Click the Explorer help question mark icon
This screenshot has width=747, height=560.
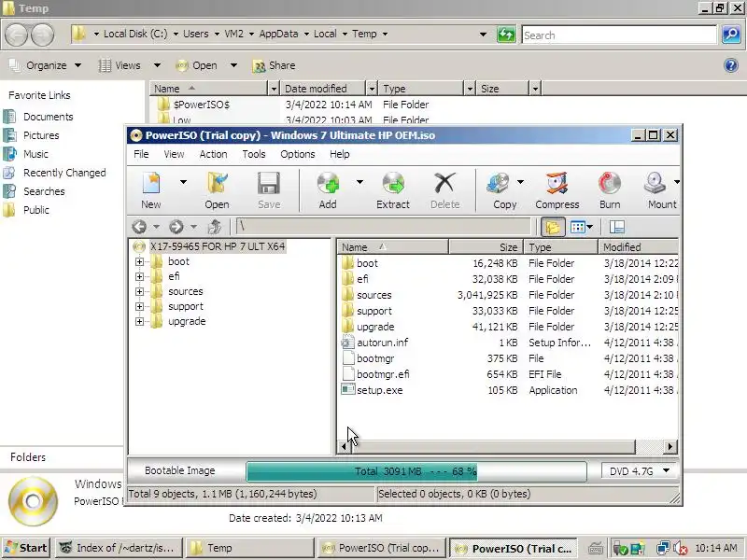coord(731,65)
